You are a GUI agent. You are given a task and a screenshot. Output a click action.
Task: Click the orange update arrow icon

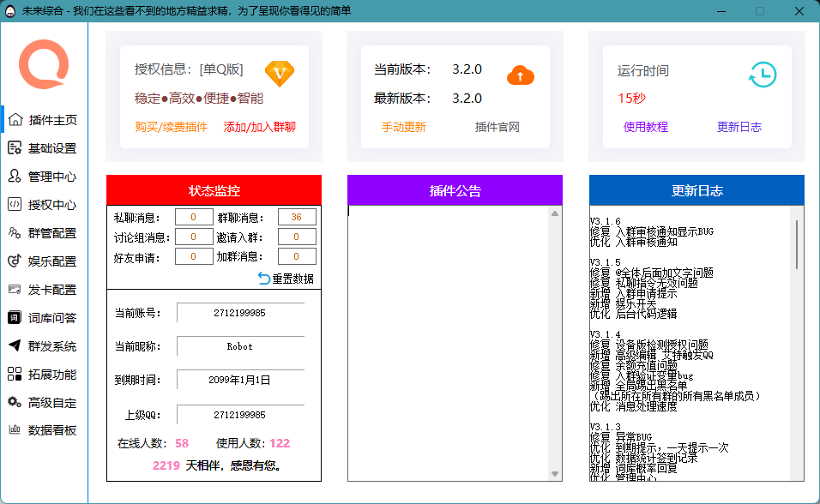pos(521,75)
